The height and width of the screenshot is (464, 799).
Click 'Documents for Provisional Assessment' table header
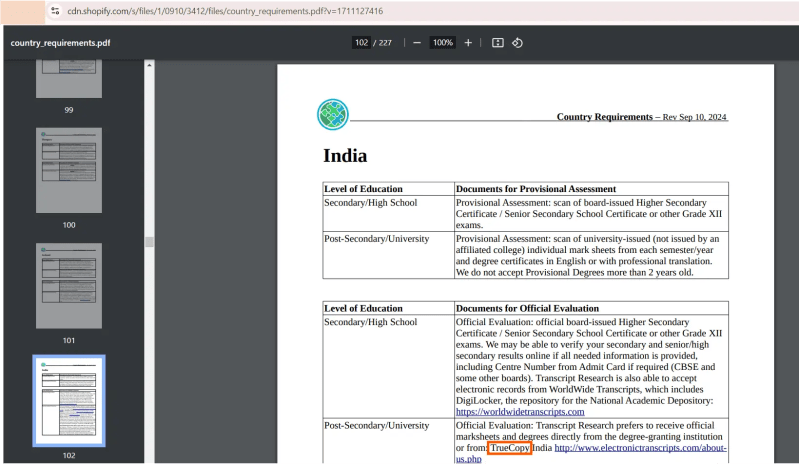[x=536, y=189]
